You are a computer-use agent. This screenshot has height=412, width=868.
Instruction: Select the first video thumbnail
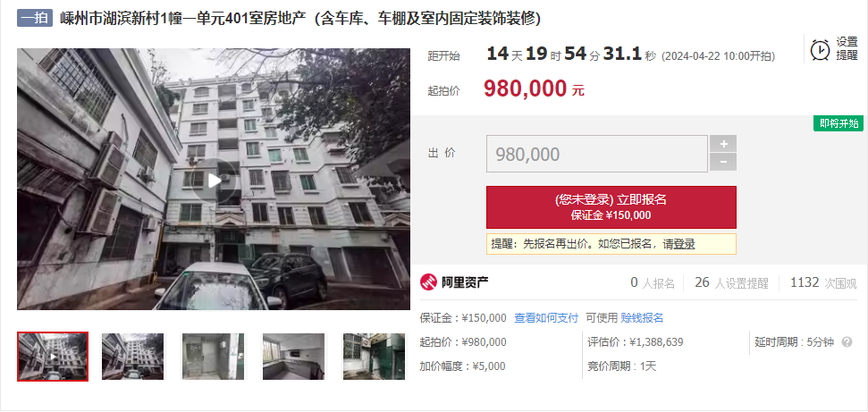tap(53, 357)
